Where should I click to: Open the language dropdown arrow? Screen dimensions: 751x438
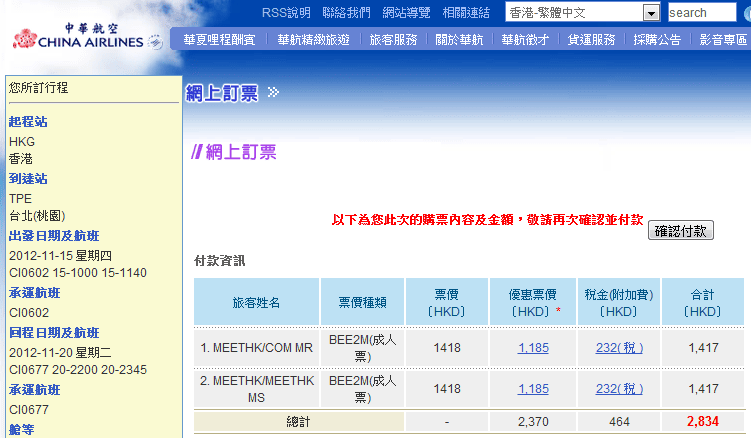pos(651,13)
